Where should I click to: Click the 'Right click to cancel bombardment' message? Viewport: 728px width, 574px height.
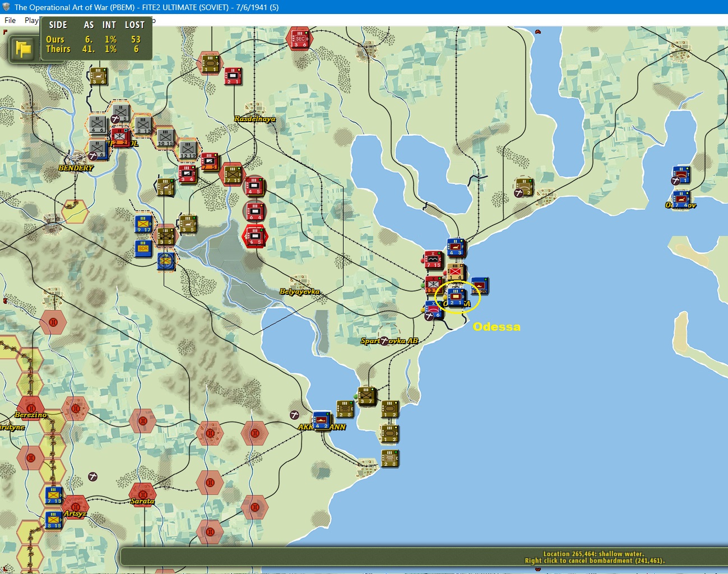point(595,561)
